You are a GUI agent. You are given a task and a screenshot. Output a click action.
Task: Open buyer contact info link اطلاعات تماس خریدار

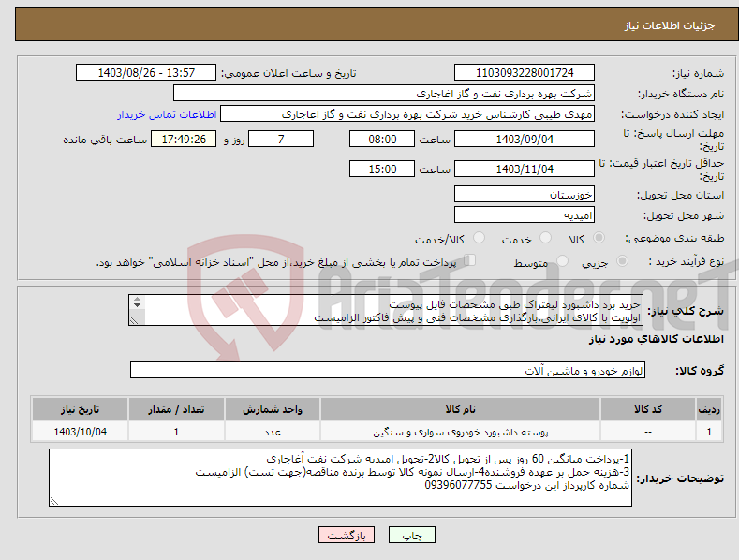(167, 114)
